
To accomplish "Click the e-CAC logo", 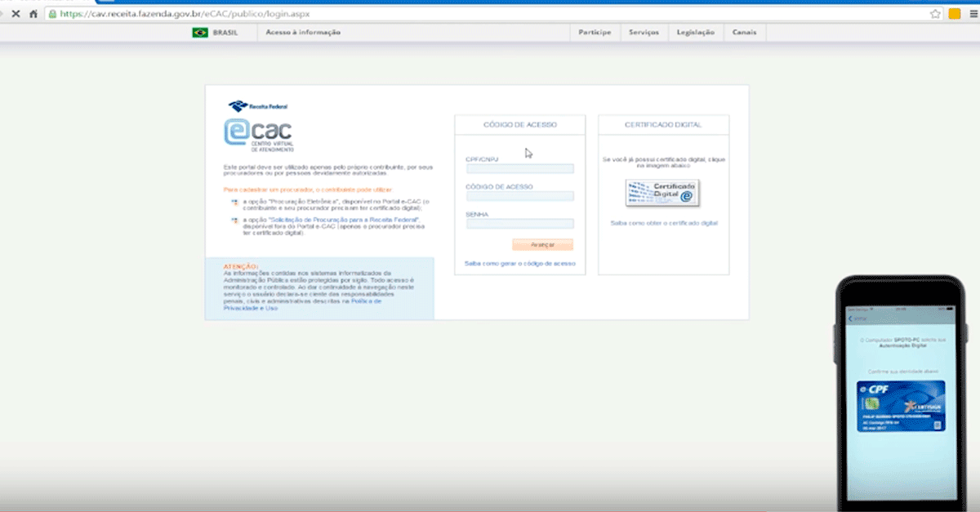I will (258, 135).
